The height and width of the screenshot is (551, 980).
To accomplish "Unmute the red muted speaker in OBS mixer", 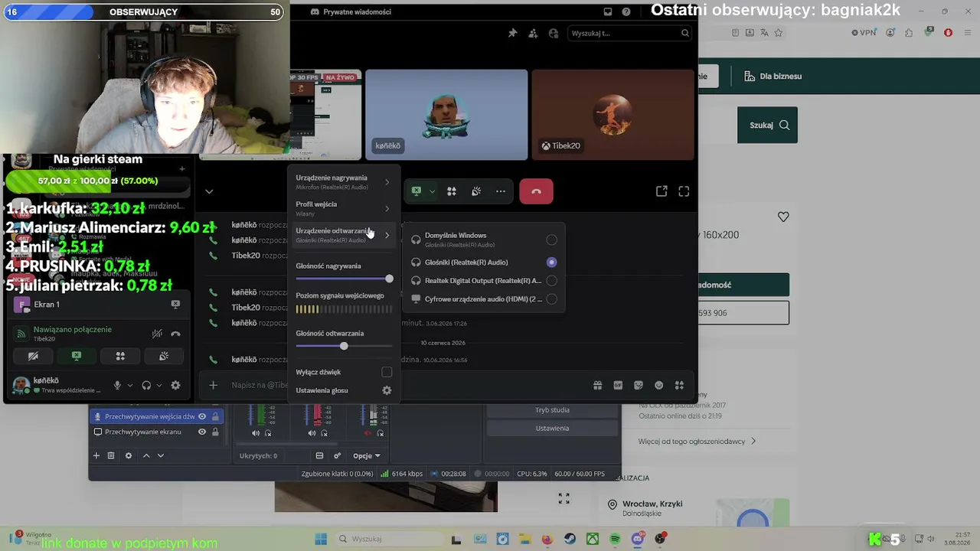I will click(x=368, y=433).
